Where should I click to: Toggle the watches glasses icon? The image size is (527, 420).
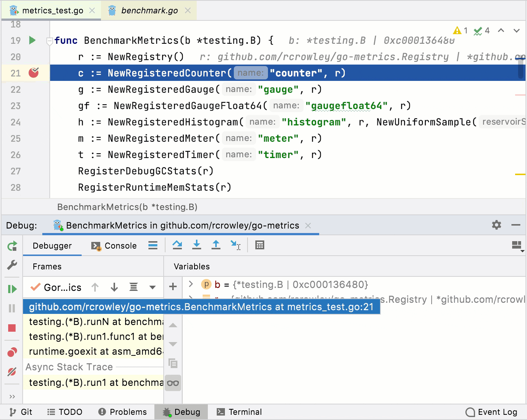pyautogui.click(x=173, y=383)
